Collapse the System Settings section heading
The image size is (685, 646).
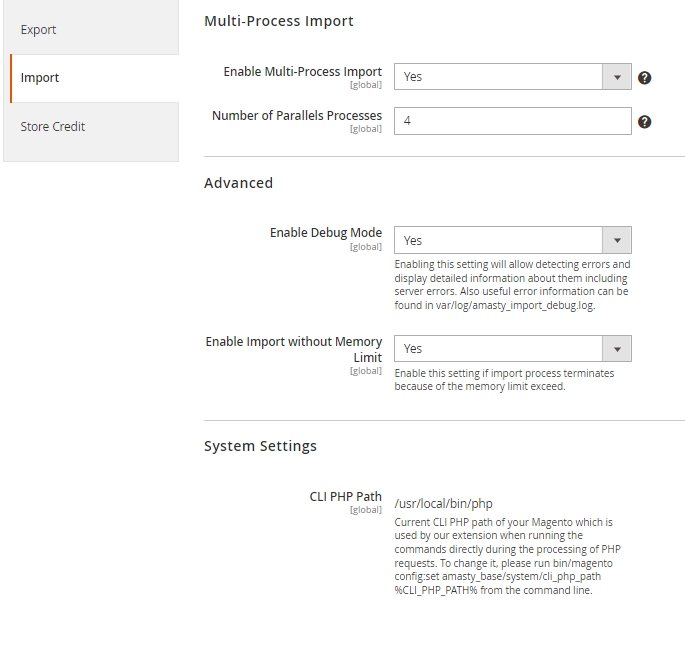pos(260,446)
